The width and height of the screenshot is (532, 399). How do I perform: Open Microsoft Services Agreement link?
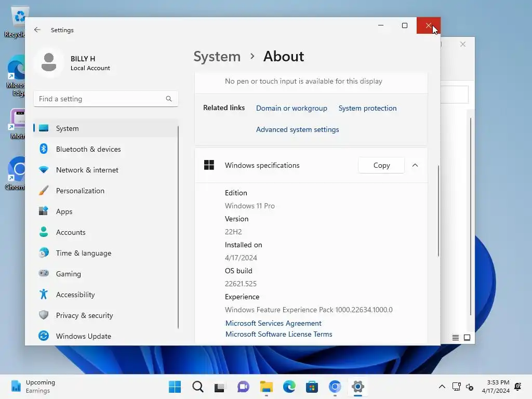[x=273, y=323]
